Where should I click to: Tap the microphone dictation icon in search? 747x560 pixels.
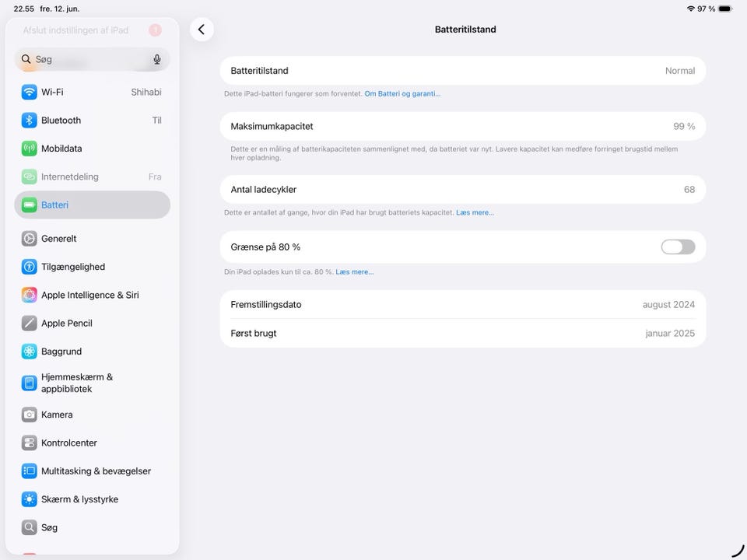156,59
